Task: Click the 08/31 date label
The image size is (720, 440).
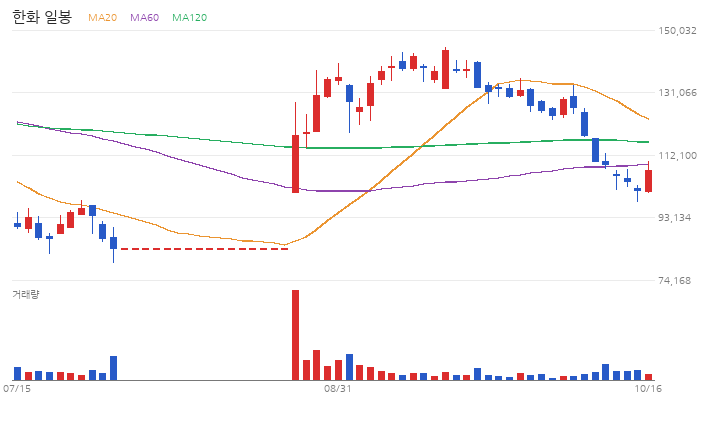Action: tap(338, 389)
